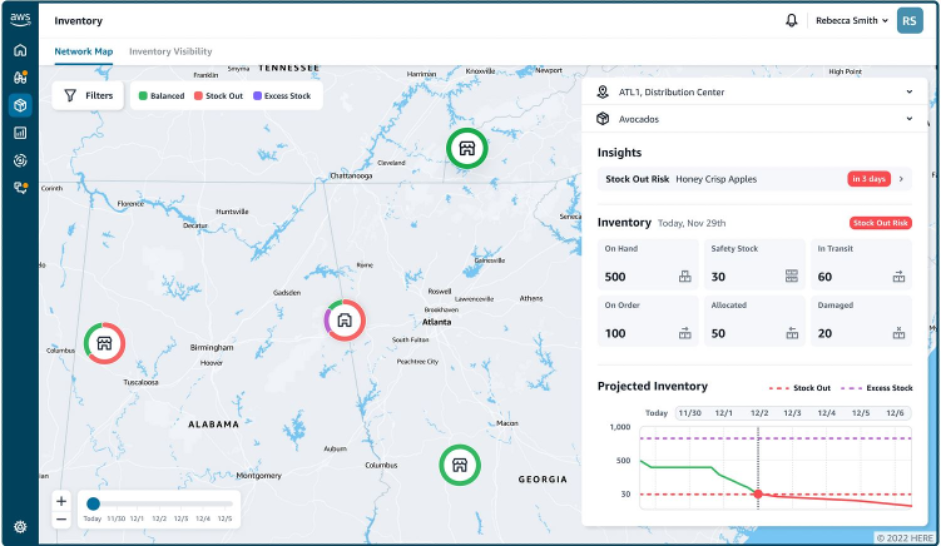Toggle the Excess Stock legend filter
942x546 pixels.
(282, 96)
